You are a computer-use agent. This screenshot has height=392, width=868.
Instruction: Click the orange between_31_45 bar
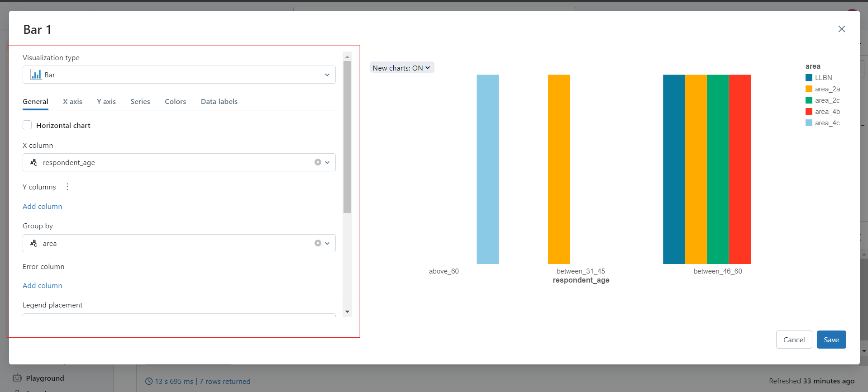coord(559,169)
